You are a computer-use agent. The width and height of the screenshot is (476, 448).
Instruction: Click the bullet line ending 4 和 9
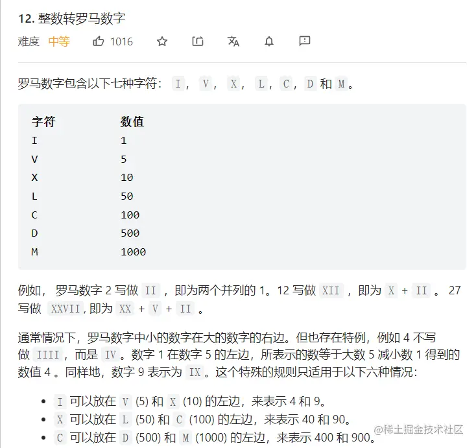tap(190, 401)
